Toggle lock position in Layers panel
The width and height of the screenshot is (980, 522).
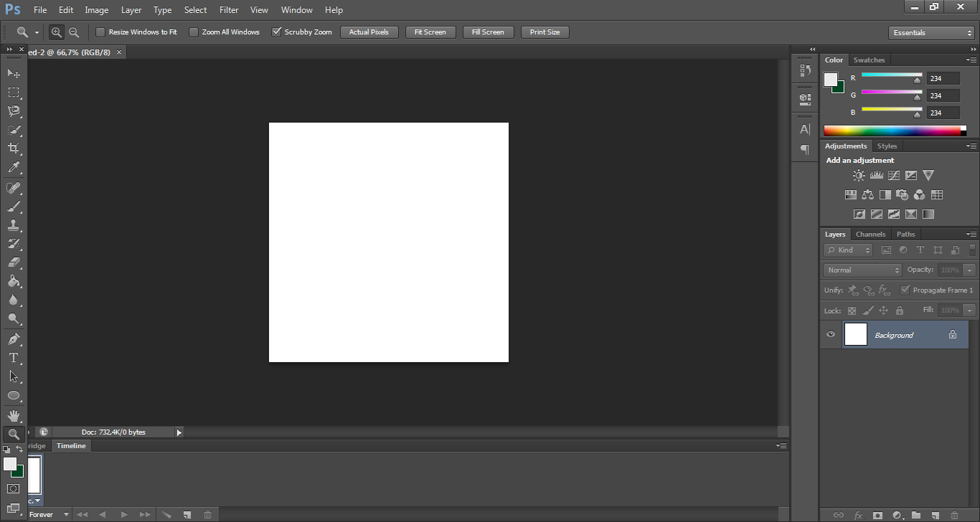tap(883, 310)
